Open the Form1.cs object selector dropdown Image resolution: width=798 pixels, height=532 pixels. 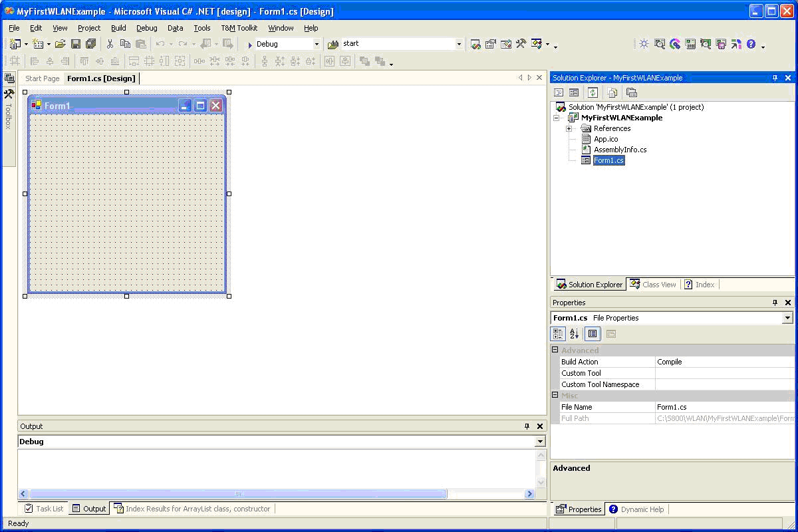[788, 318]
